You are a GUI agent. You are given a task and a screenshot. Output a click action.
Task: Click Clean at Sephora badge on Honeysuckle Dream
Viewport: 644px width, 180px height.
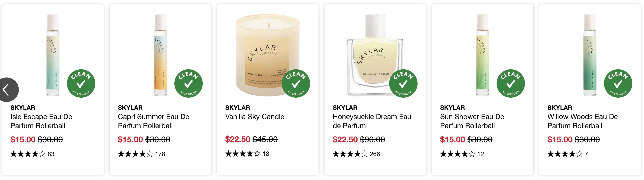pos(403,83)
